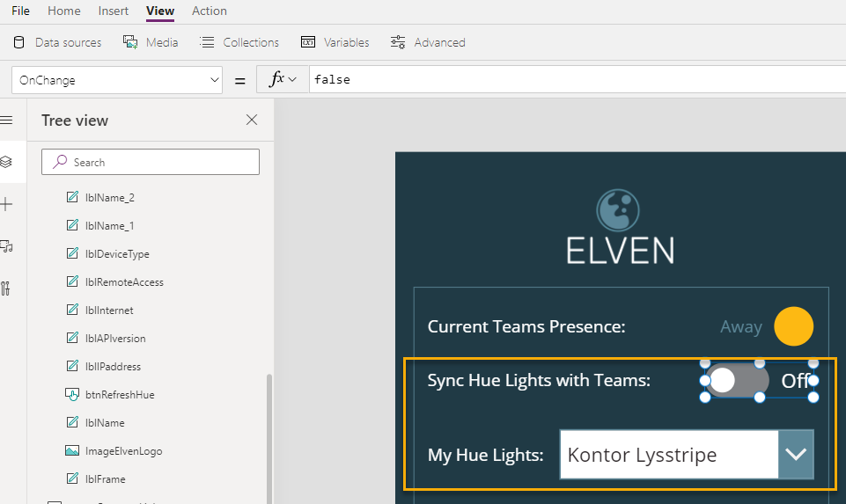Click the Media picture icon in the toolbar
Viewport: 846px width, 504px height.
(130, 42)
